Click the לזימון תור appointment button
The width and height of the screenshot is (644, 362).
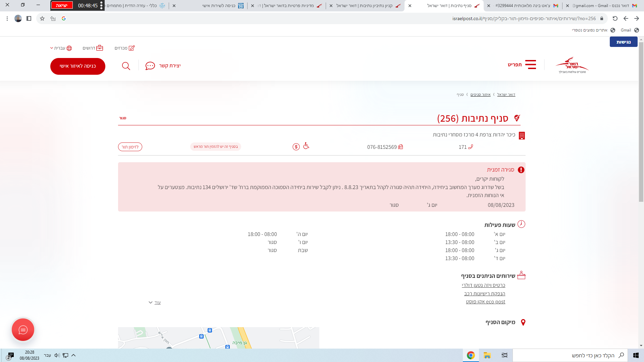[130, 147]
